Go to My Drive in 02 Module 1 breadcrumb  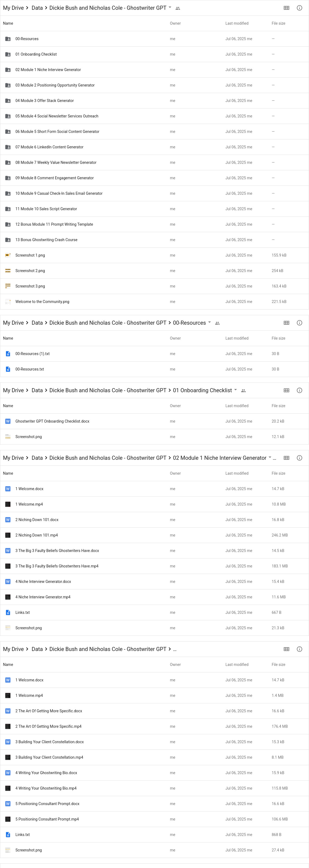[13, 458]
